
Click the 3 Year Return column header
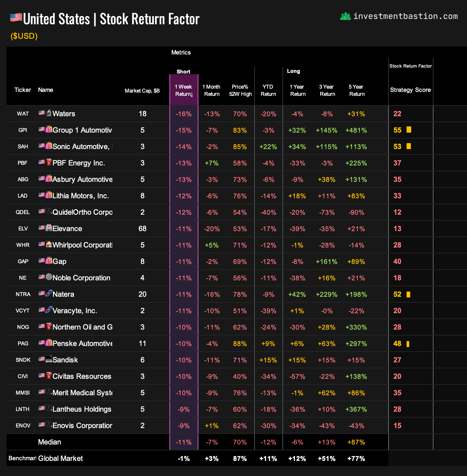(327, 90)
